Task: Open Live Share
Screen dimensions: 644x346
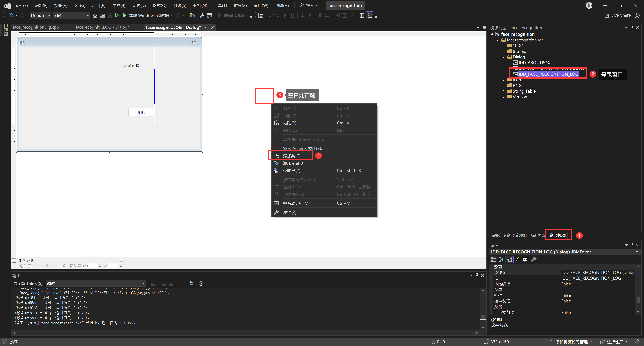Action: (618, 15)
